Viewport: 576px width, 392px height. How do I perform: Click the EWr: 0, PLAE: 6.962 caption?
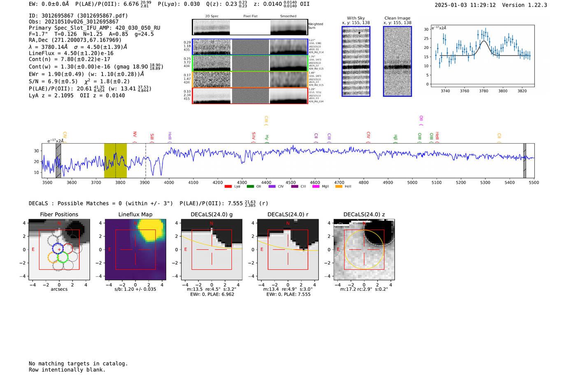[x=212, y=294]
